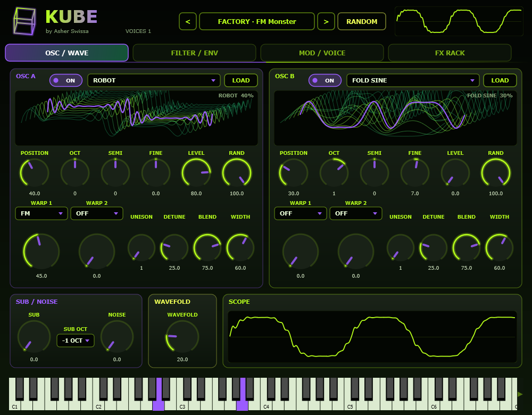Click the OSC A RAND knob

237,172
